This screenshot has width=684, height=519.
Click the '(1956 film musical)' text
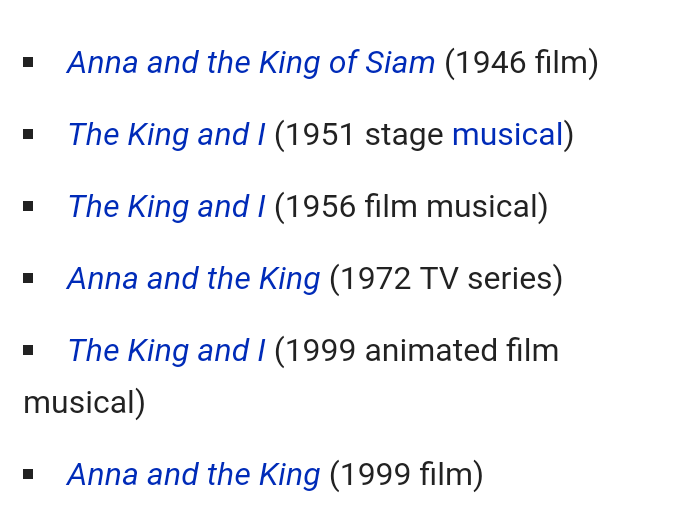[x=411, y=207]
